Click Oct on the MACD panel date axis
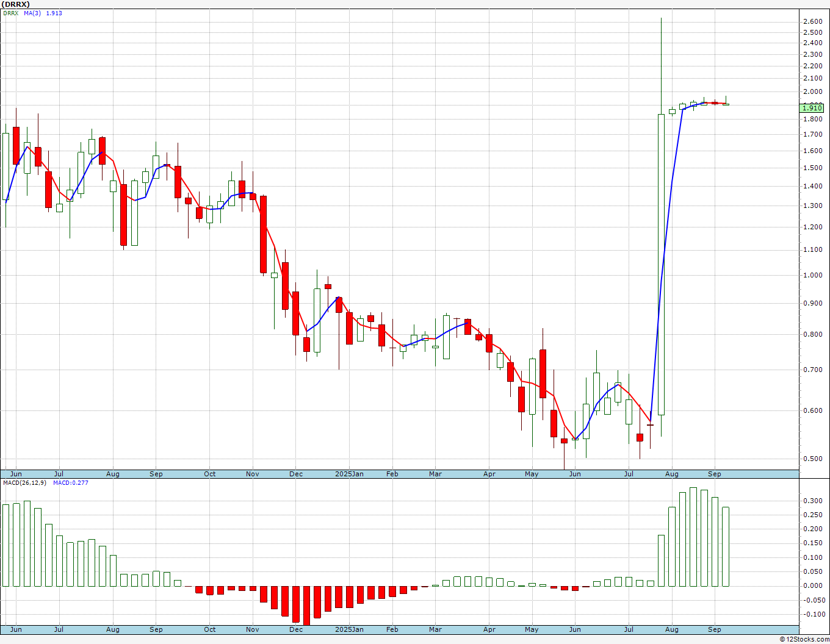The image size is (830, 644). [x=210, y=629]
